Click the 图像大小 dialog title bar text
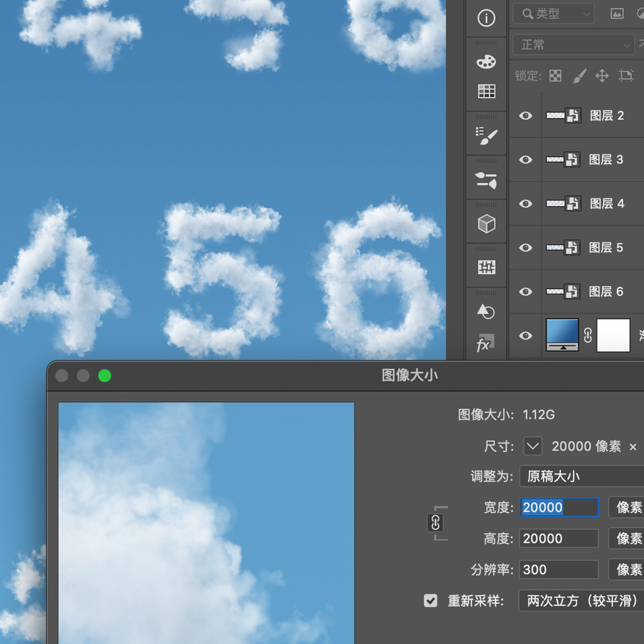This screenshot has width=644, height=644. click(x=409, y=375)
